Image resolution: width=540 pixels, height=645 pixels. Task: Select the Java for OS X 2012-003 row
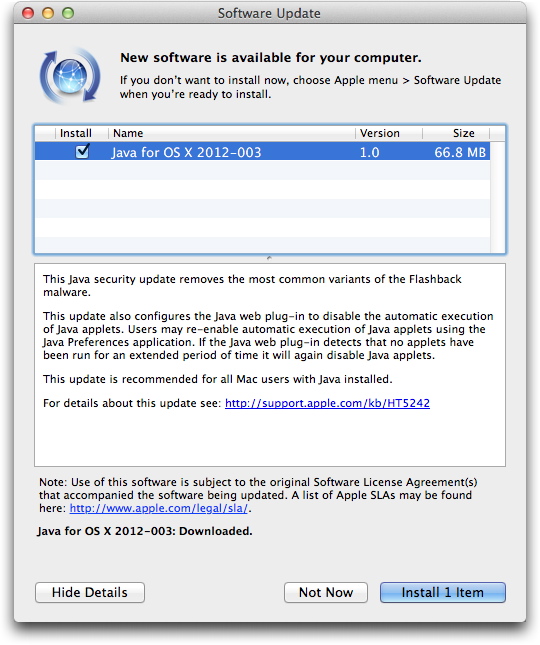(262, 152)
